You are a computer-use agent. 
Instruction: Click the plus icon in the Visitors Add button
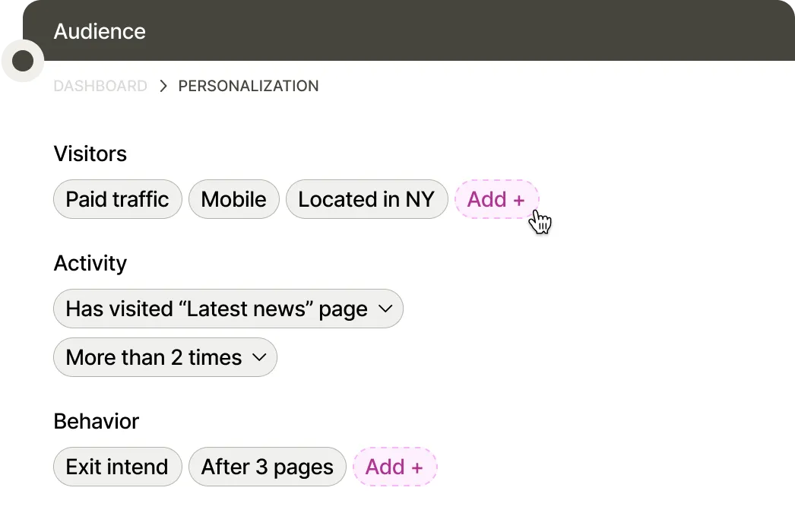[519, 201]
